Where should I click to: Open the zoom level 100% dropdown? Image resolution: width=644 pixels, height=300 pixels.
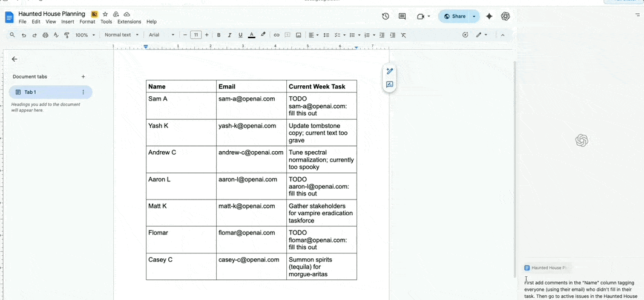point(85,35)
